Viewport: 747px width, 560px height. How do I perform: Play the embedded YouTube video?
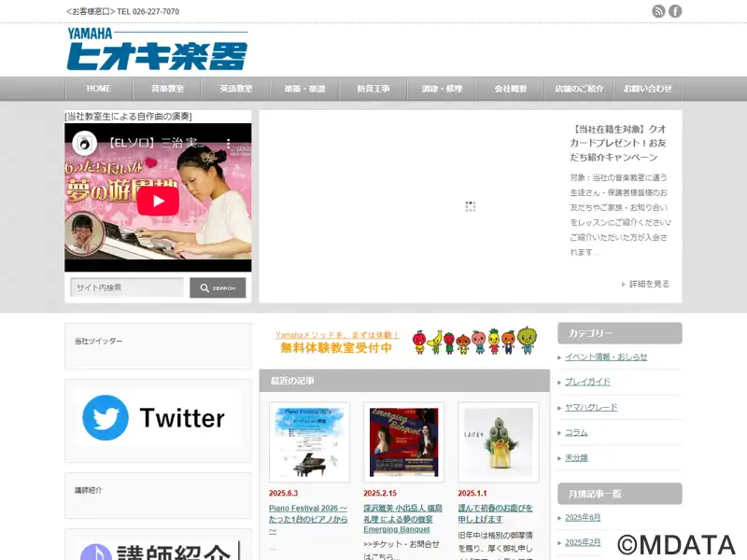point(158,201)
